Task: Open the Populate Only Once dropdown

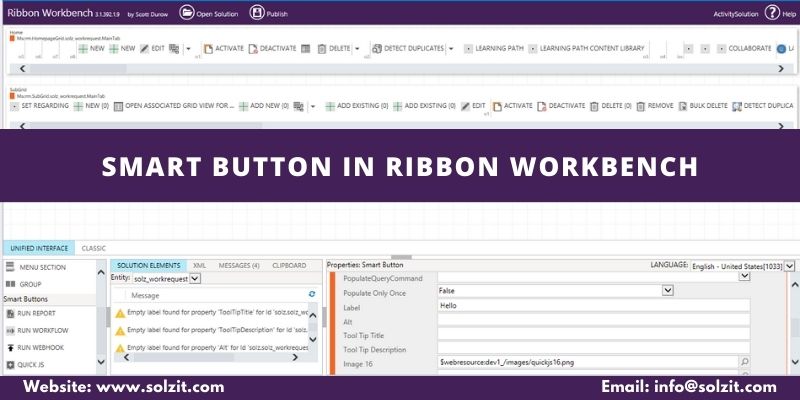Action: pyautogui.click(x=668, y=290)
